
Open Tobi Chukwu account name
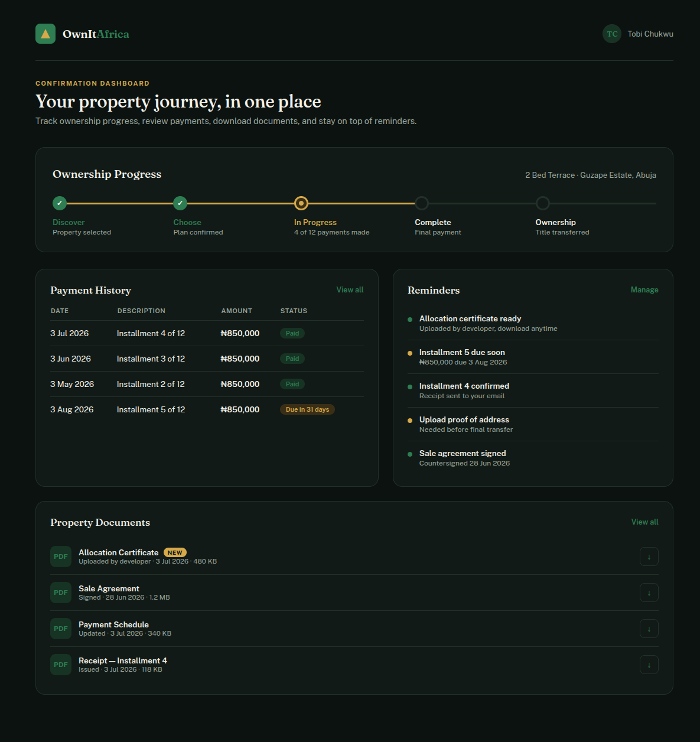pyautogui.click(x=650, y=34)
